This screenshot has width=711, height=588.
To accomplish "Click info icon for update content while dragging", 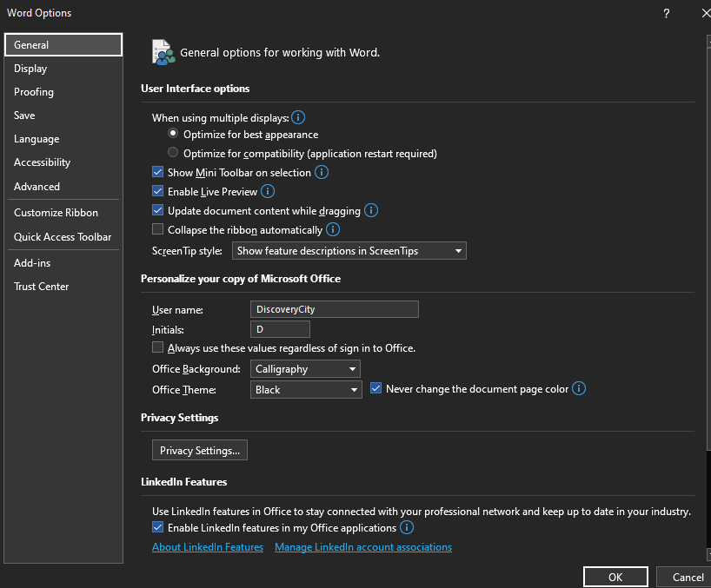I will pos(371,210).
